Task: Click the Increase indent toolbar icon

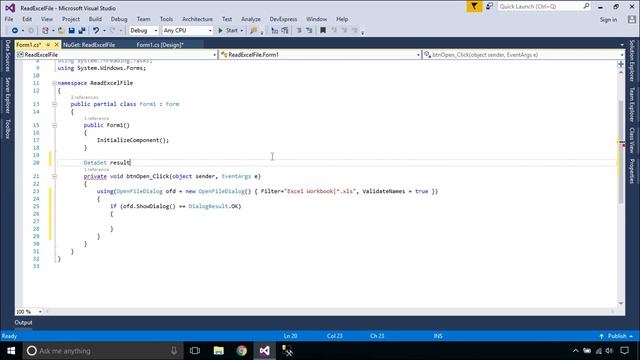Action: (285, 31)
